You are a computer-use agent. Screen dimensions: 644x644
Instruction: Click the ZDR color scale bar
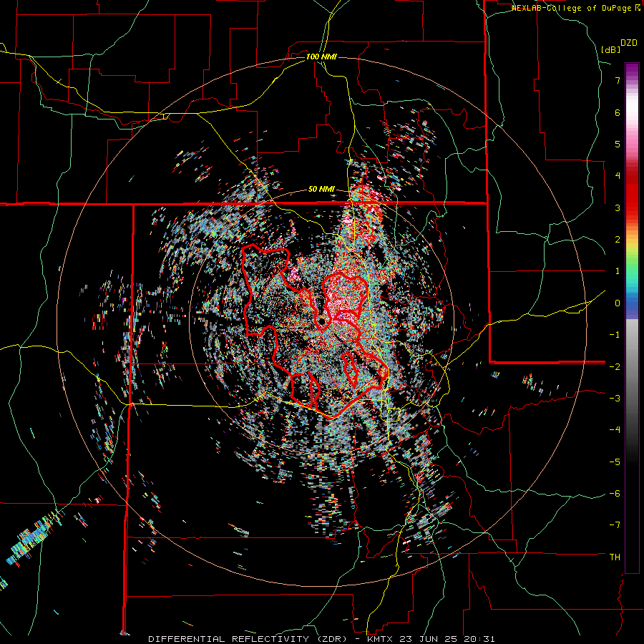(x=632, y=318)
